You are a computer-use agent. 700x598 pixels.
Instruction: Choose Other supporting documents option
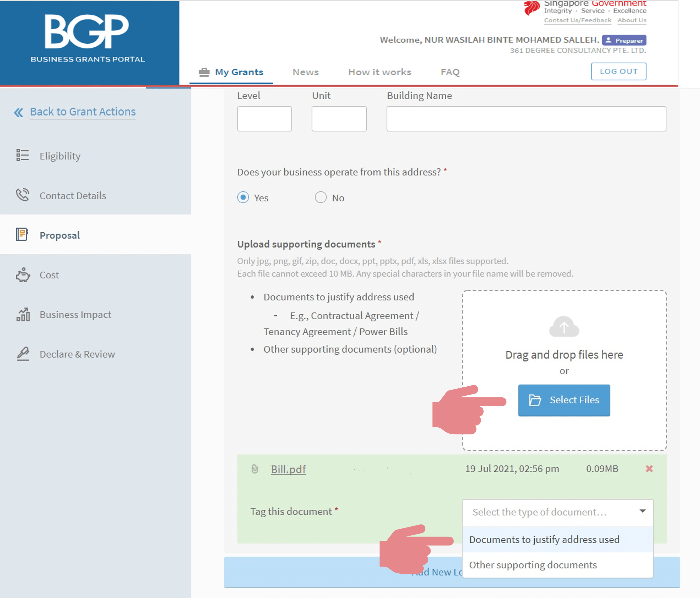click(x=533, y=565)
